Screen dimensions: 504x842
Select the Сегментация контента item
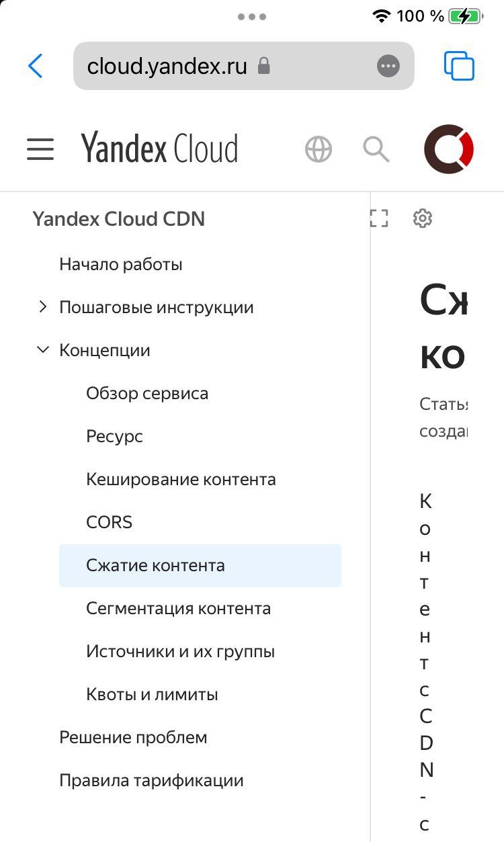[178, 608]
